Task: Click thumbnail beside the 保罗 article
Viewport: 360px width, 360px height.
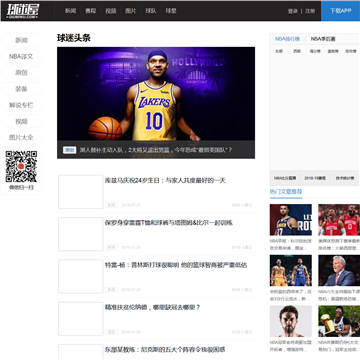Action: point(81,234)
